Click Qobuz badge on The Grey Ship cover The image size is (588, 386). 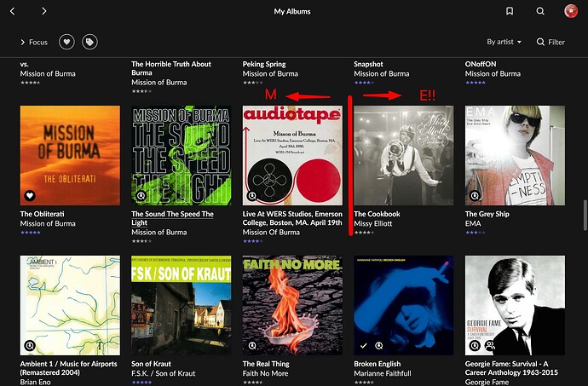coord(475,195)
